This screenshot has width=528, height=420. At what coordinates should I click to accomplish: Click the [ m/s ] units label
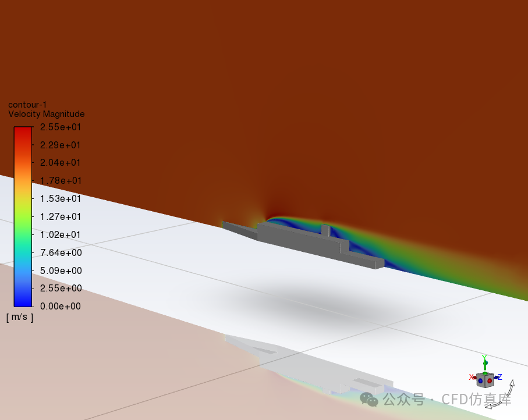[x=20, y=318]
